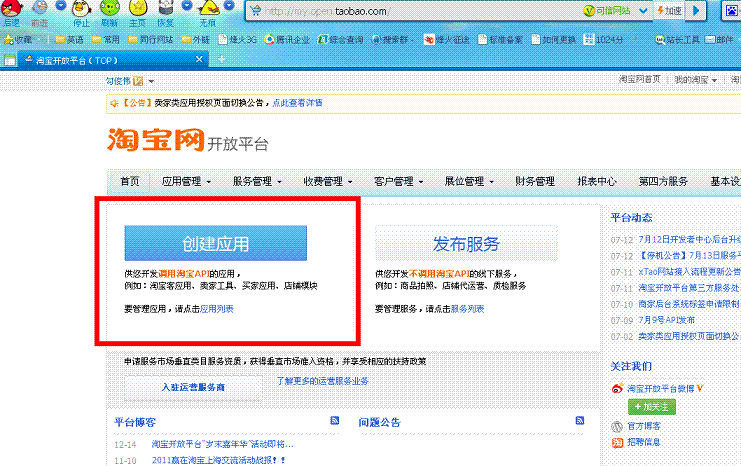Open the 烽火征途 bookmark
This screenshot has width=741, height=466.
pos(447,40)
